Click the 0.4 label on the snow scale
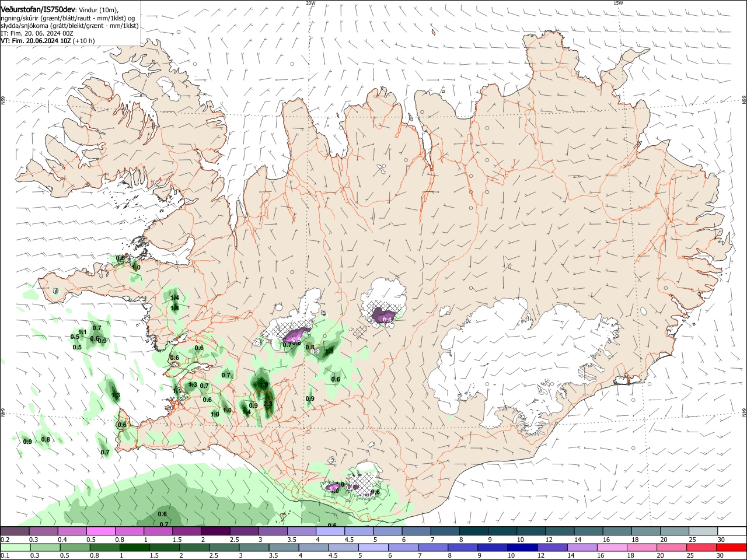Viewport: 747px width, 560px height. click(62, 540)
